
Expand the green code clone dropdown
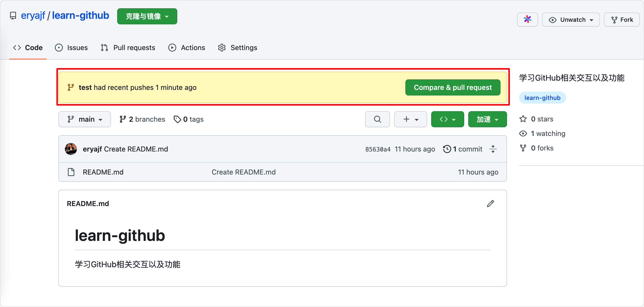click(x=447, y=119)
